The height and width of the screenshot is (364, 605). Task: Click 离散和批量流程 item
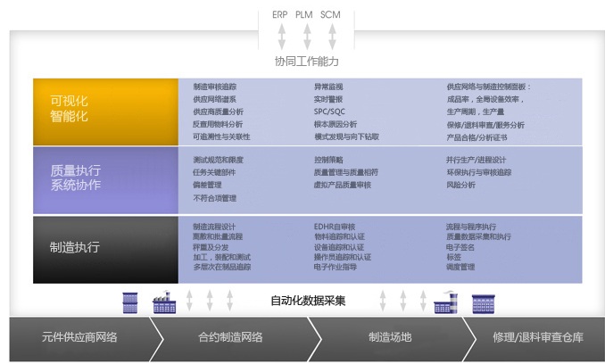(x=218, y=236)
